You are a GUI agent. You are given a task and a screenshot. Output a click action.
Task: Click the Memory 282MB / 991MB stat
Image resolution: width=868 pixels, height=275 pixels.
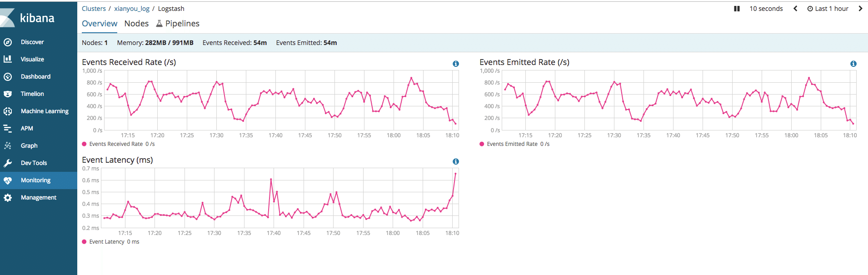[155, 43]
